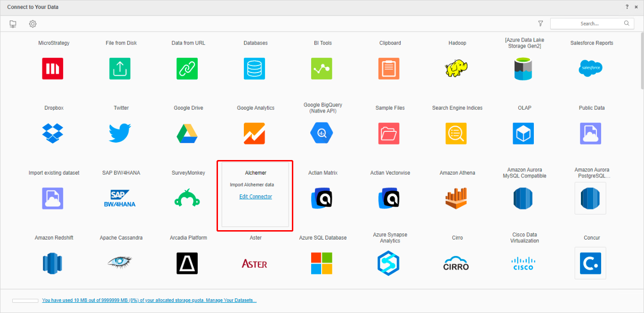644x313 pixels.
Task: Click the vertical scrollbar on the right
Action: pyautogui.click(x=642, y=61)
